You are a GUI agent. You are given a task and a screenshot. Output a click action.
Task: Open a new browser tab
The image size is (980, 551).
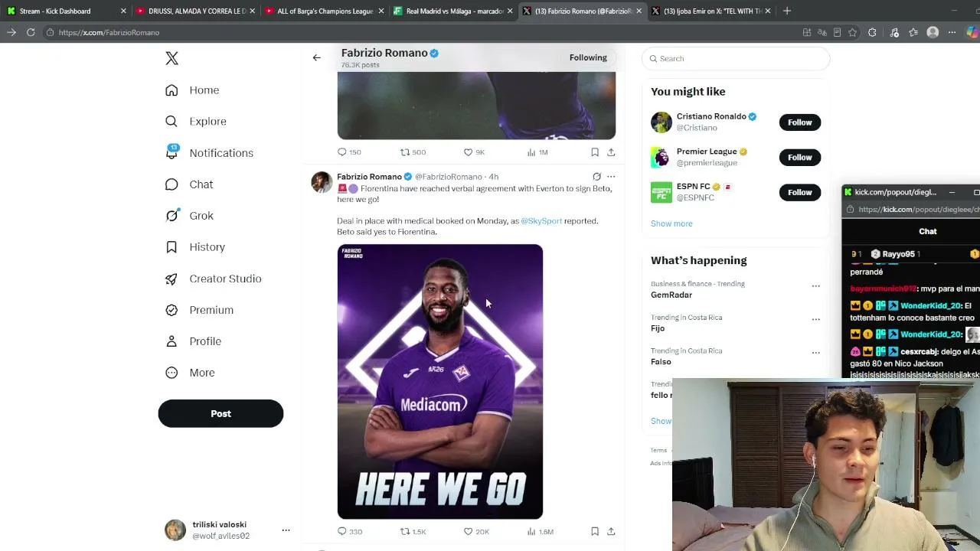pos(786,11)
